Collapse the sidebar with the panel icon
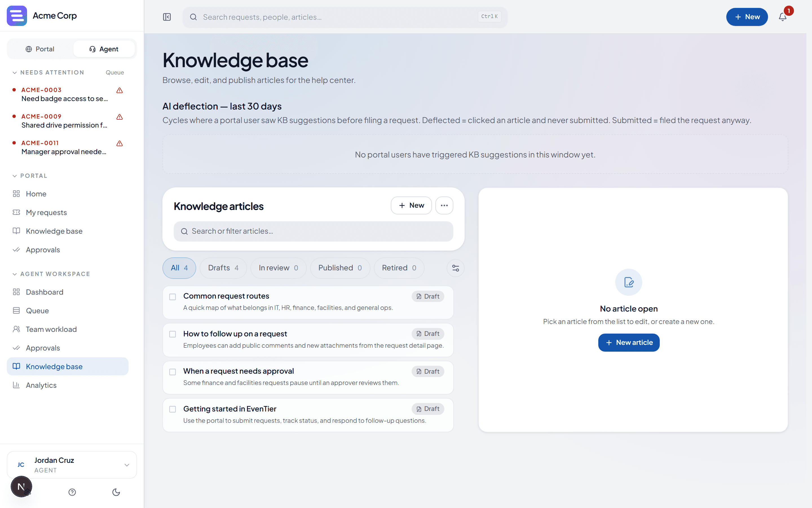The image size is (812, 508). click(x=167, y=17)
